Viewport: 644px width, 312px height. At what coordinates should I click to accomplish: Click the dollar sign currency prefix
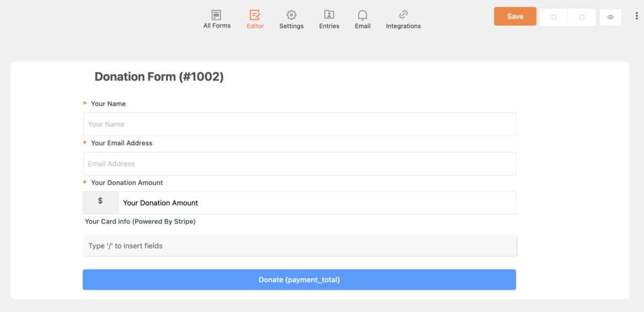point(100,203)
